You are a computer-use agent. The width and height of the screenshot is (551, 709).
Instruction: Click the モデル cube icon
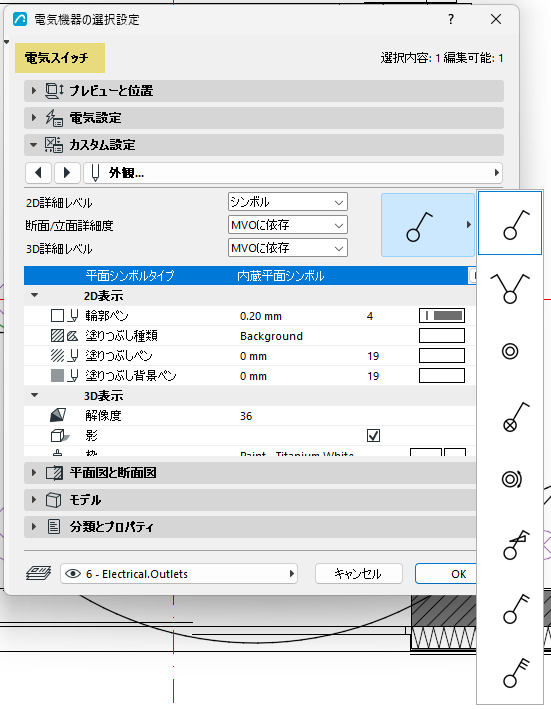tap(54, 500)
